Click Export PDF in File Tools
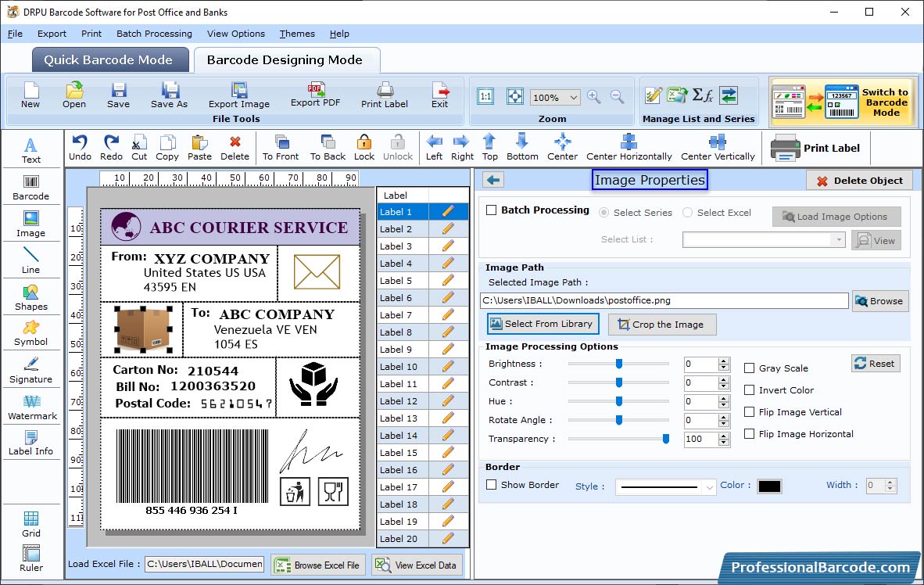 315,95
